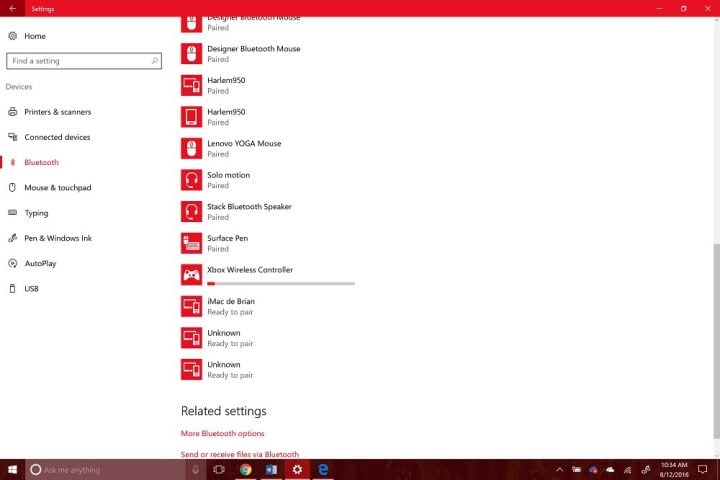The width and height of the screenshot is (720, 480).
Task: Click the Wi-Fi network icon in the tray
Action: click(x=627, y=469)
